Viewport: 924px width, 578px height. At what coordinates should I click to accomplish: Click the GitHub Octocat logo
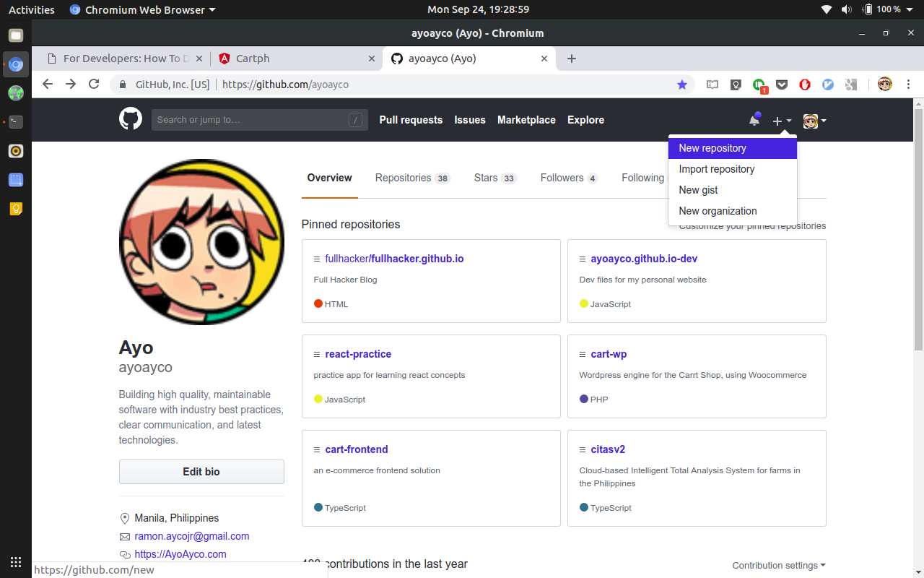131,119
